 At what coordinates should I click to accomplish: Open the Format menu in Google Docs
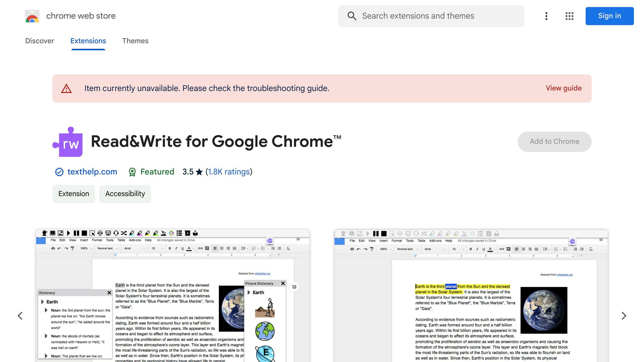pos(97,240)
